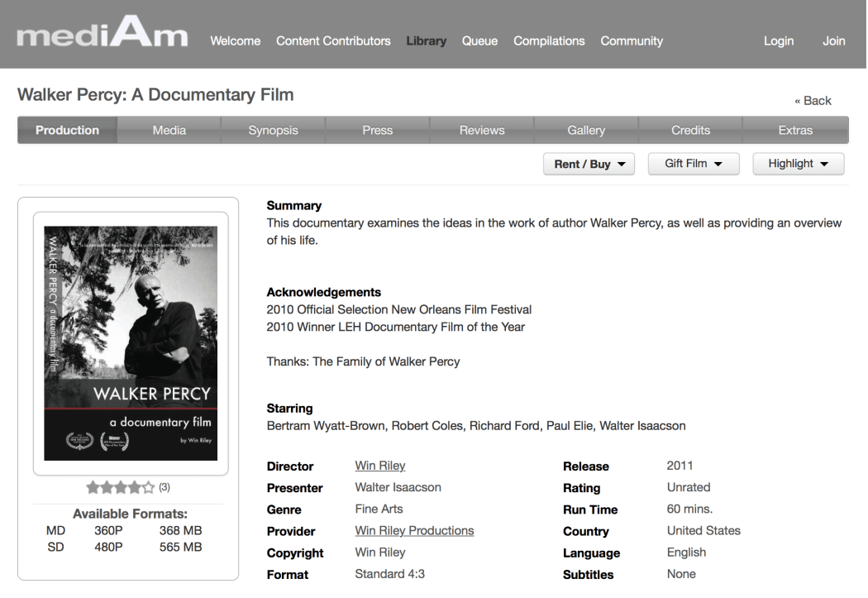Click the Back link
This screenshot has width=868, height=598.
813,100
